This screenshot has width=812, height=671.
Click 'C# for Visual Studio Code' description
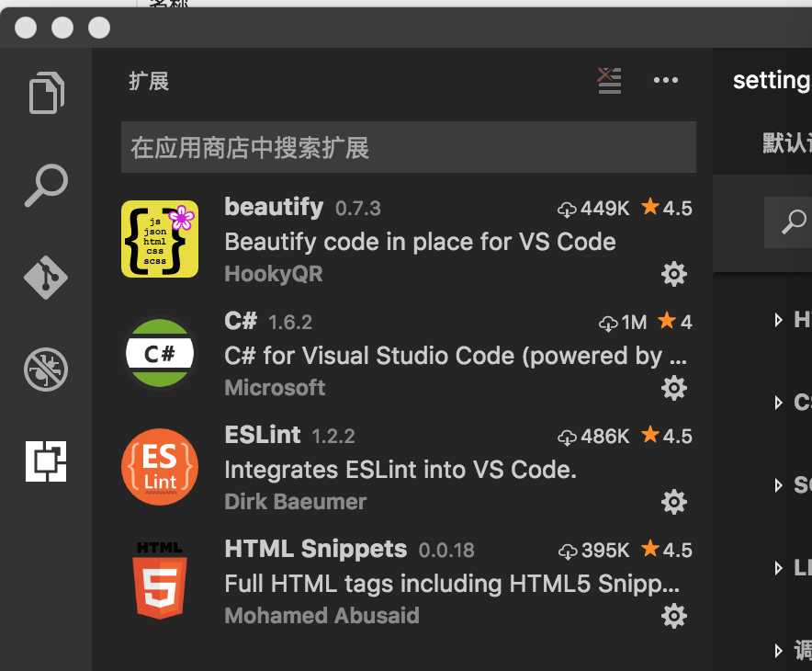(456, 356)
